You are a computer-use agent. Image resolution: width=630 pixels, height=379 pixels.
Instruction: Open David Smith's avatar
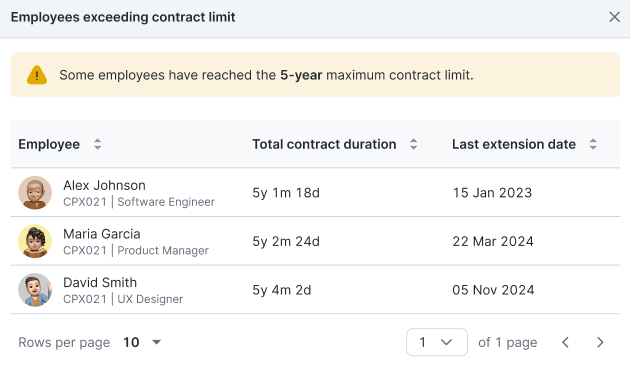tap(35, 290)
